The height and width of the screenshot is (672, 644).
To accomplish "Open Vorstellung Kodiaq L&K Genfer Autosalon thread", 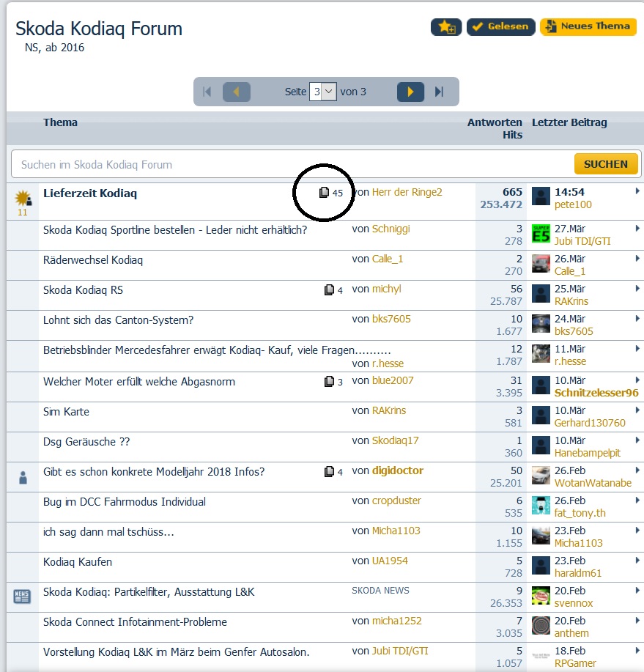I will [176, 652].
